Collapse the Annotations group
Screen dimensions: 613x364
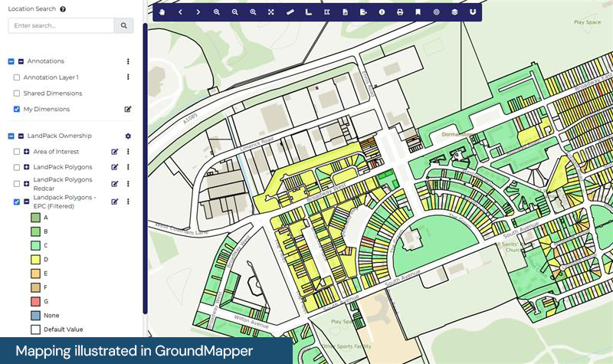point(21,61)
